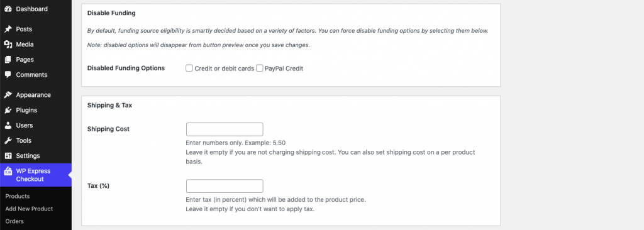Click the Media library icon
644x230 pixels.
tap(8, 45)
